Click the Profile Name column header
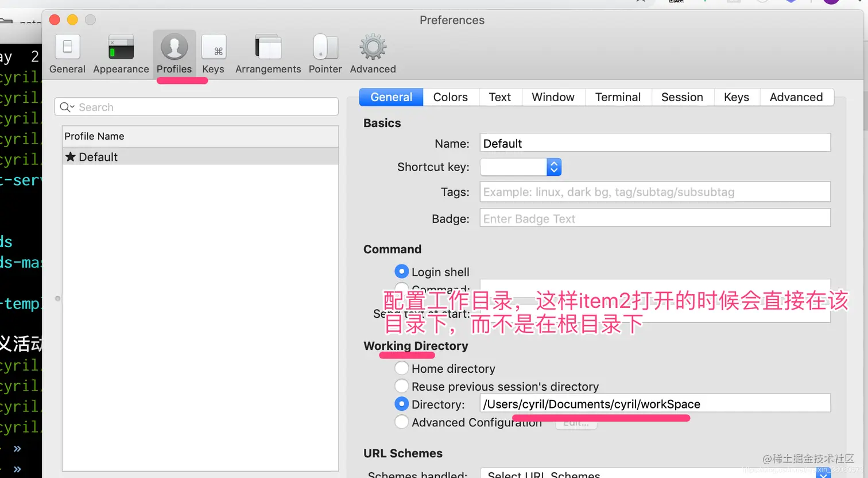This screenshot has height=478, width=868. (200, 136)
